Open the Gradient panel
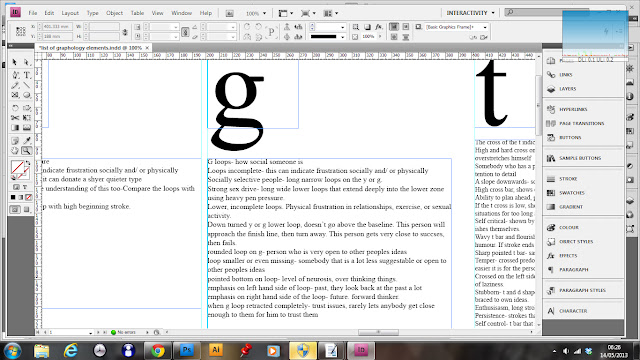Viewport: 640px width, 360px height. coord(571,207)
